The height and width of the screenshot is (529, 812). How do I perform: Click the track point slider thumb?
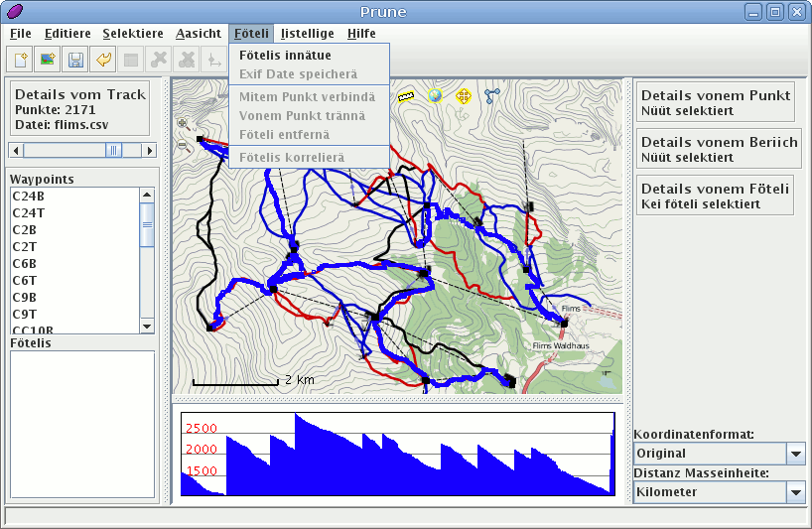[x=114, y=150]
